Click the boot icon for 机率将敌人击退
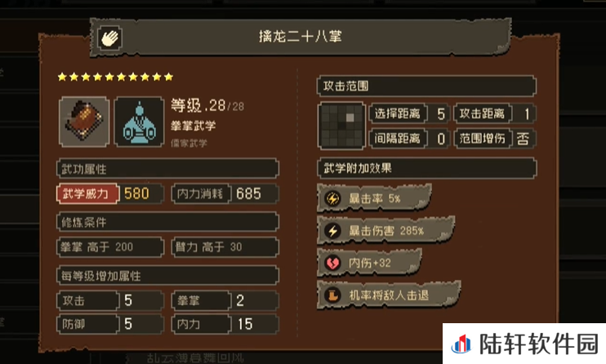This screenshot has width=606, height=364. click(332, 295)
